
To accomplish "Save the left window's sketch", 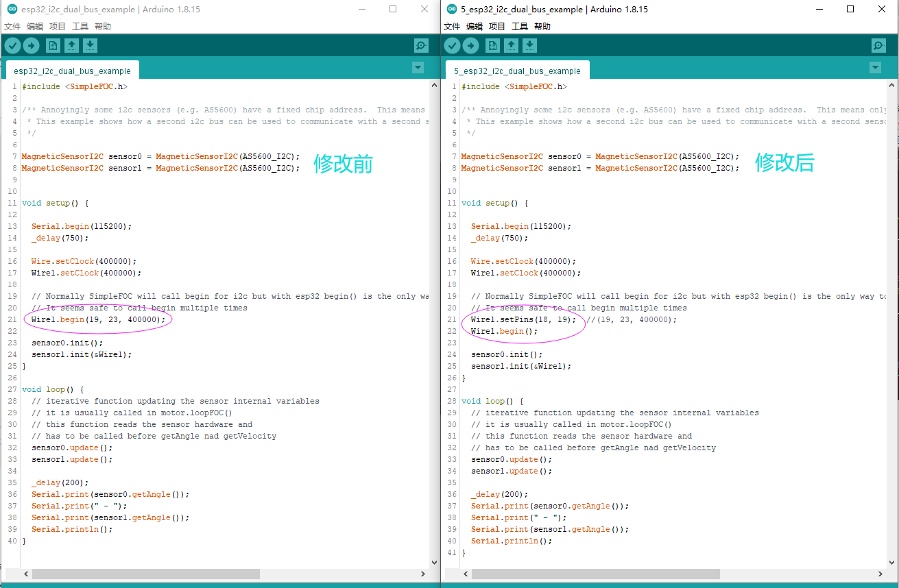I will (x=91, y=45).
